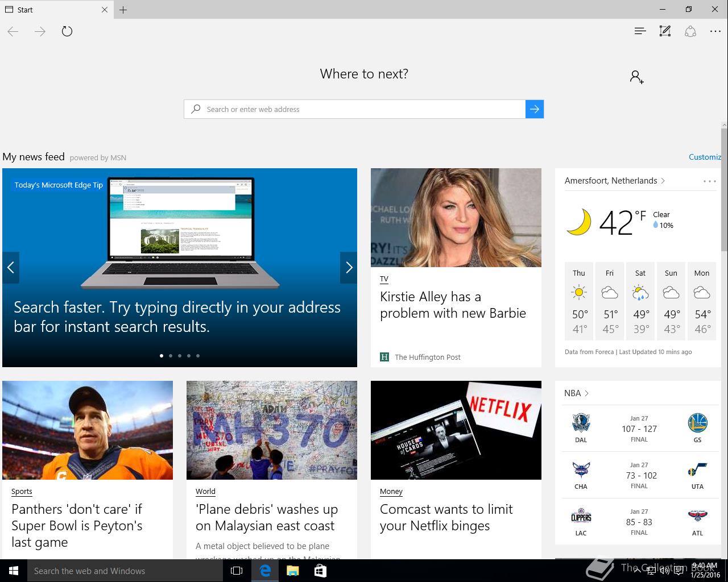
Task: Click Search the web and Windows box
Action: 125,571
